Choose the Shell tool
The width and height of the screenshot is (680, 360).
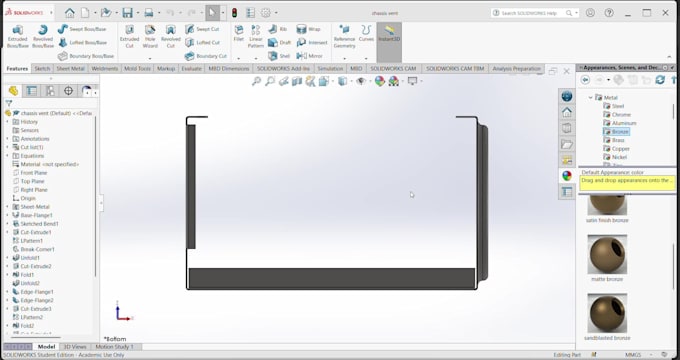[279, 56]
